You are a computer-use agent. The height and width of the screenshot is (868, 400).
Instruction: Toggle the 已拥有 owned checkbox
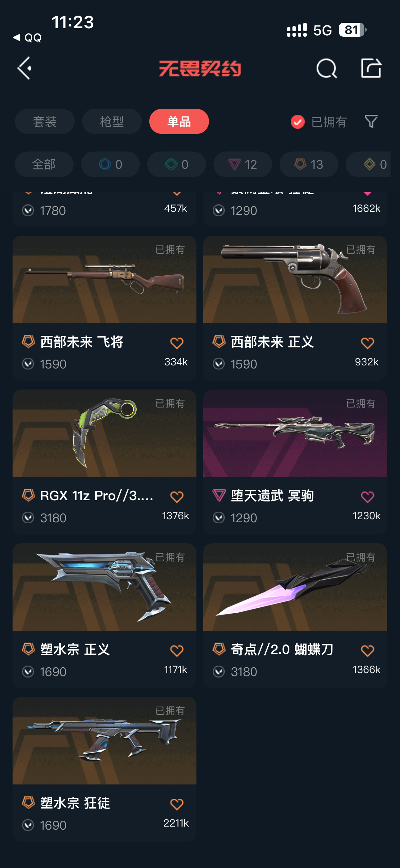pyautogui.click(x=298, y=122)
